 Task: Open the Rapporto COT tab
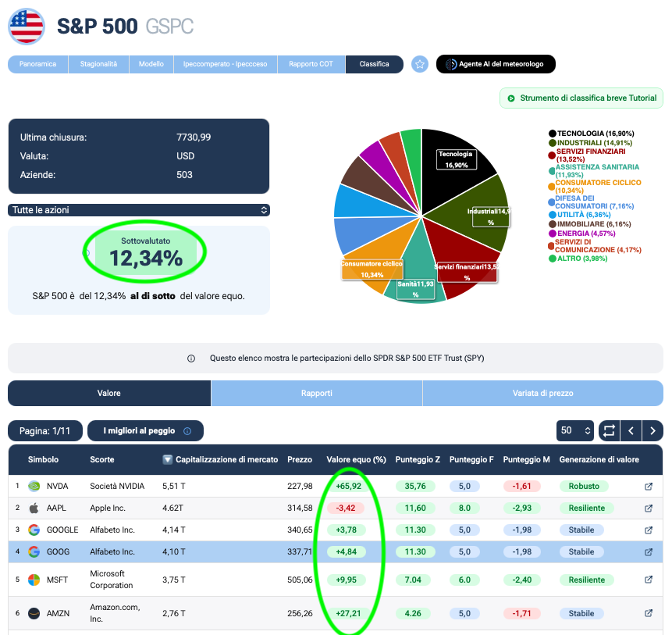(x=311, y=64)
